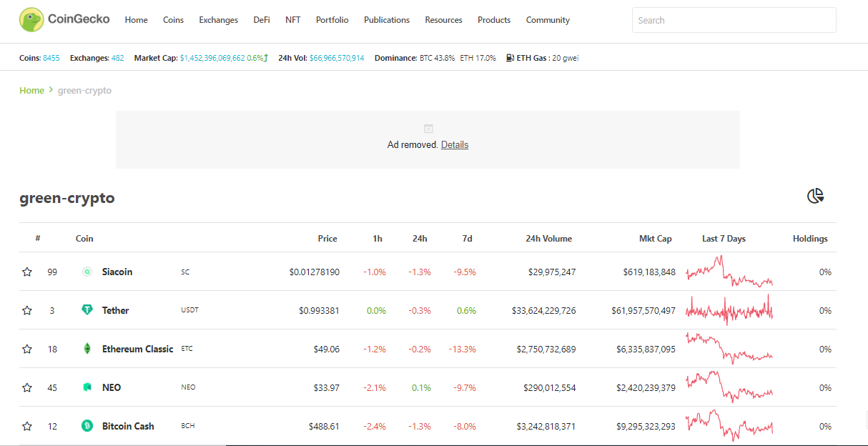Screen dimensions: 868x446
Task: Click the Bitcoin Cash coin icon
Action: [87, 426]
